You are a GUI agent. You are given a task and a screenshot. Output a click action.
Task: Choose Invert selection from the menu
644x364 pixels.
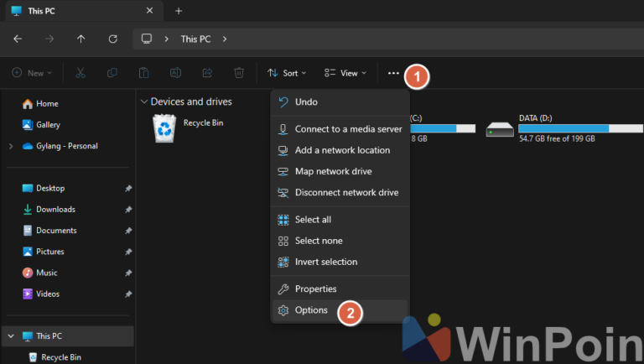340,263
